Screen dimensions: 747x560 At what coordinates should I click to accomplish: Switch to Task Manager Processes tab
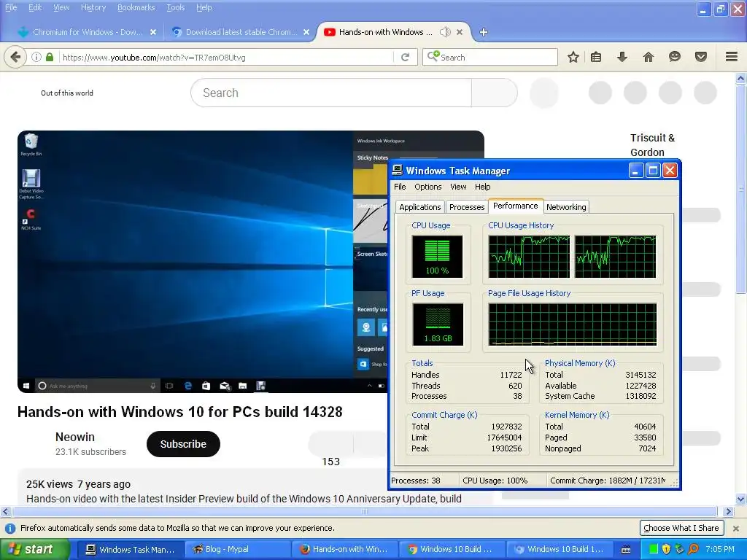tap(467, 207)
